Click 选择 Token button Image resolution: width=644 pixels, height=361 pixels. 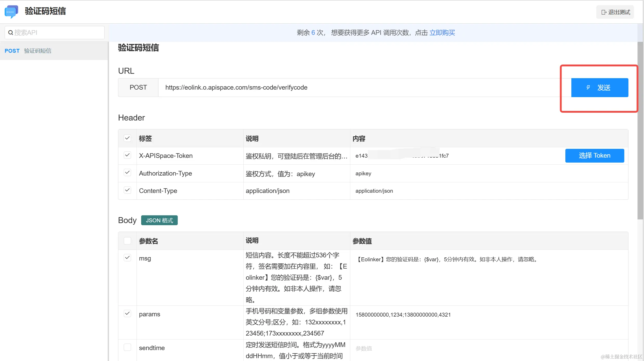click(x=594, y=156)
